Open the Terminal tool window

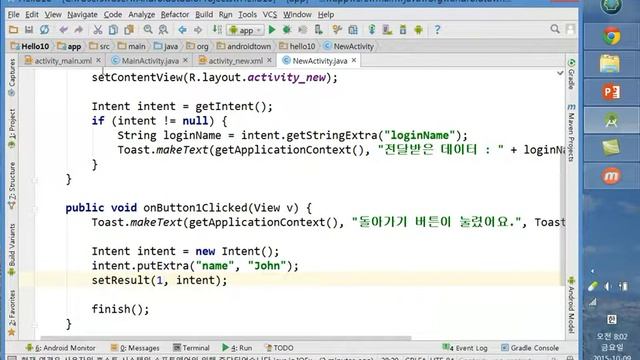point(191,348)
